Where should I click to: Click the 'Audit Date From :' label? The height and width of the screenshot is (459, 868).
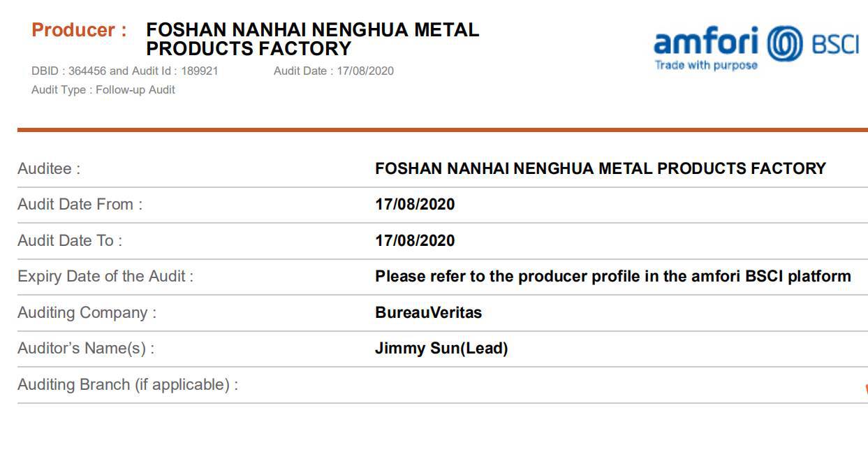[80, 205]
